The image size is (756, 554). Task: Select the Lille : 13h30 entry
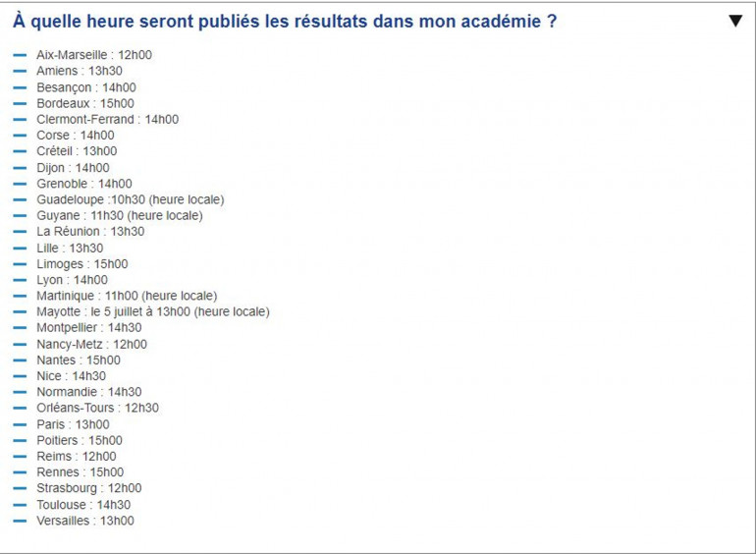point(70,248)
